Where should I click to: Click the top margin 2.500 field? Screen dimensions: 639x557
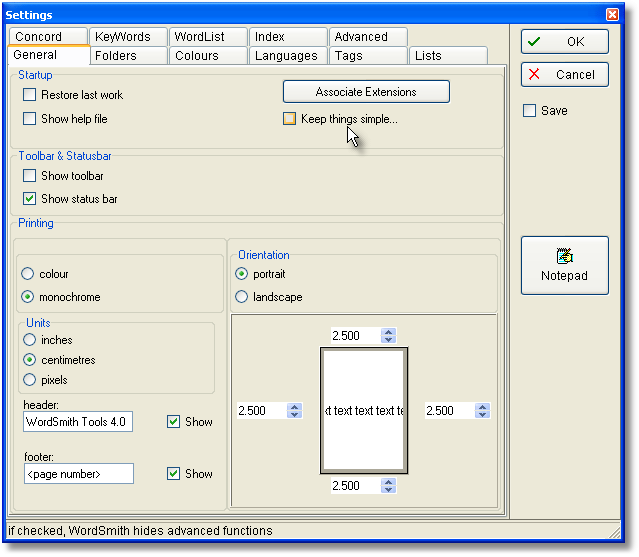[355, 335]
